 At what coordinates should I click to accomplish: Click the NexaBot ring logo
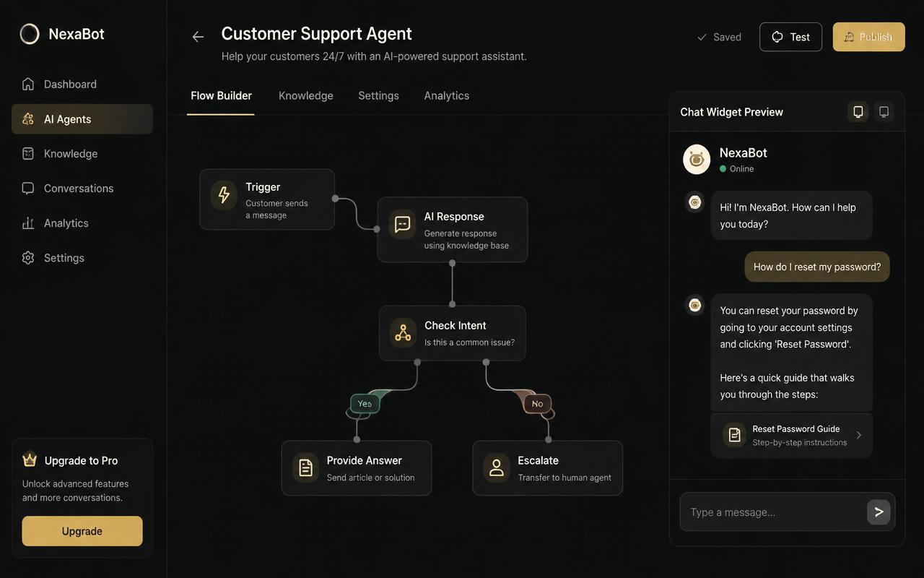30,34
